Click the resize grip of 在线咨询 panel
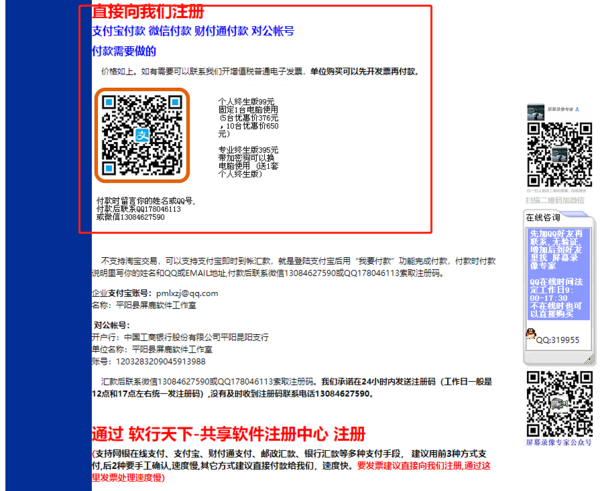This screenshot has width=600, height=491. [590, 359]
